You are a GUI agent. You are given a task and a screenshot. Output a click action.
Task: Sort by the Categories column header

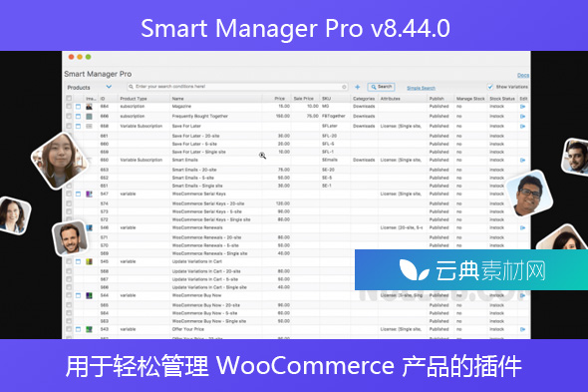coord(364,99)
